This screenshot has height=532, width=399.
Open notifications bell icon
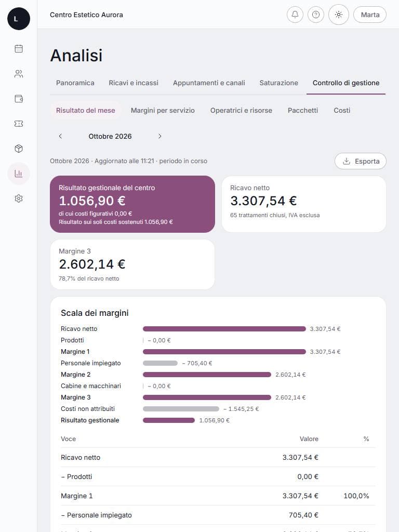click(295, 15)
